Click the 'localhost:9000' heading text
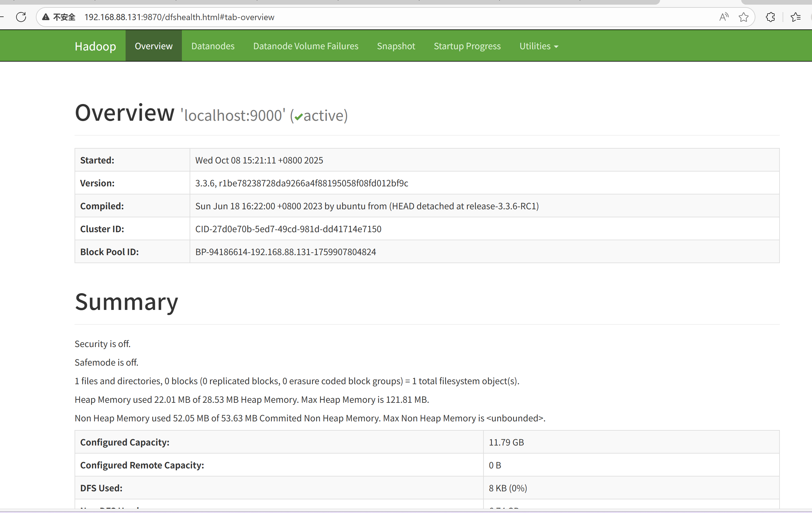This screenshot has height=513, width=812. 233,115
